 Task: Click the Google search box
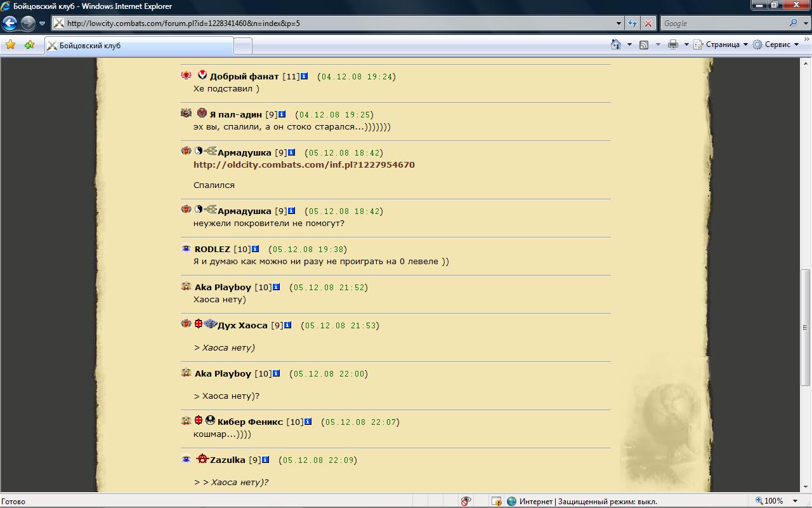click(722, 23)
